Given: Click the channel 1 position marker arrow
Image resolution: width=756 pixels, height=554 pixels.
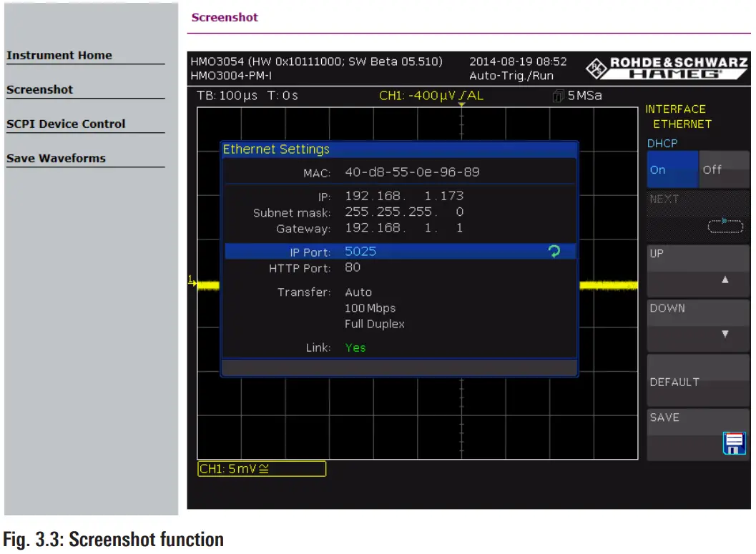Looking at the screenshot, I should pyautogui.click(x=192, y=281).
